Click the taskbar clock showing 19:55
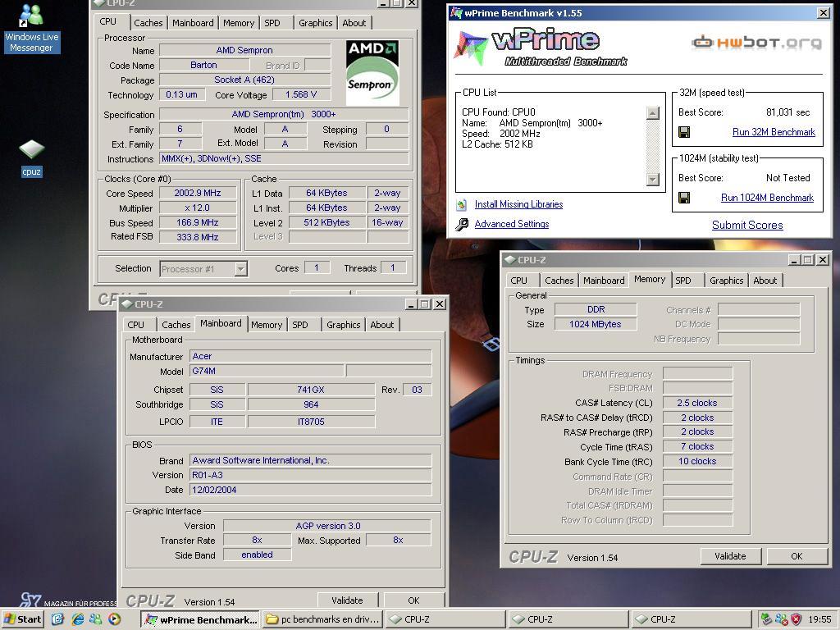840x630 pixels. pos(819,619)
